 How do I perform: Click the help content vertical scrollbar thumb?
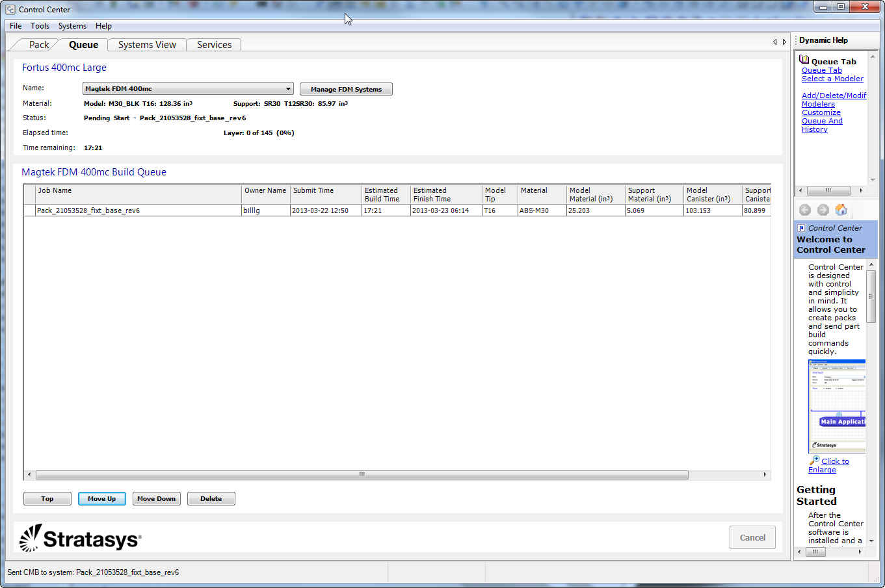point(871,296)
